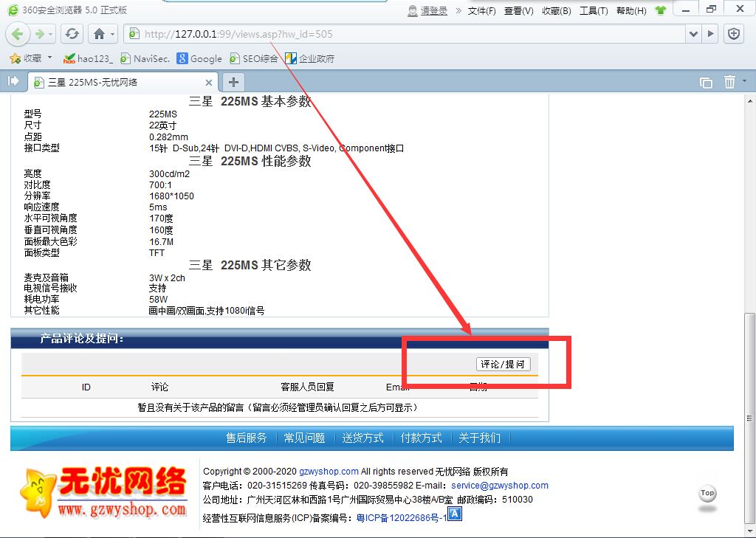This screenshot has width=756, height=538.
Task: Click the address bar URL field
Action: (x=405, y=34)
